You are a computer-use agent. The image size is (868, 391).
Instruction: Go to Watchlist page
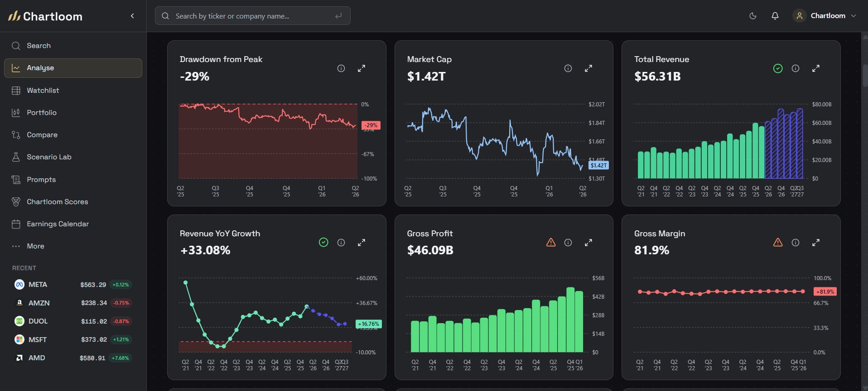tap(73, 91)
